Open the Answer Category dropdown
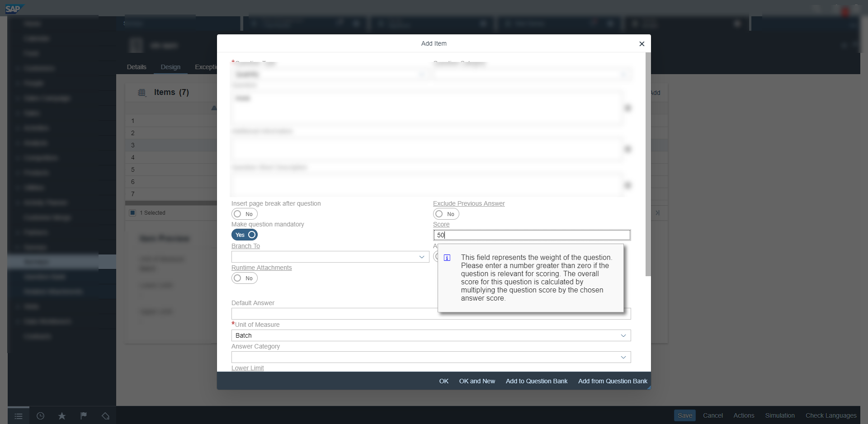 [x=623, y=357]
